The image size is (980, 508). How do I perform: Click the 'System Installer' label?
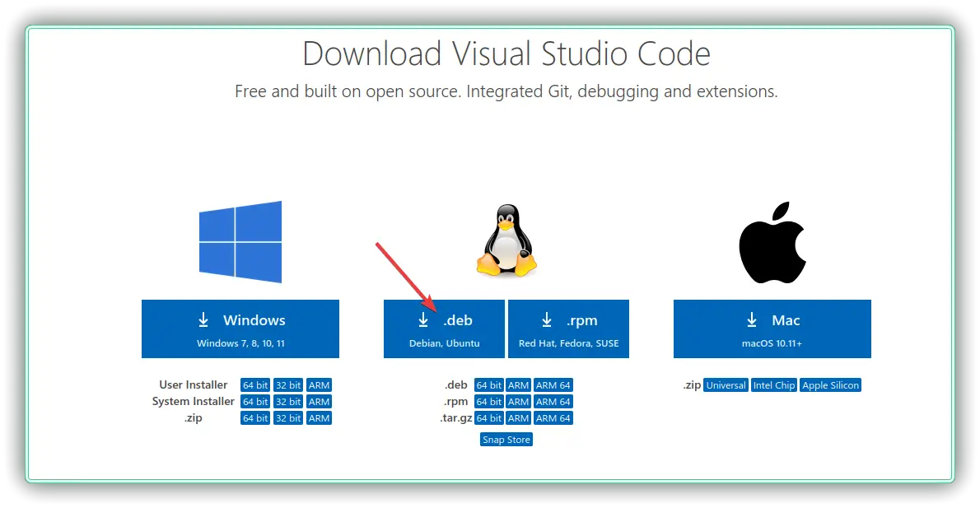(x=194, y=401)
